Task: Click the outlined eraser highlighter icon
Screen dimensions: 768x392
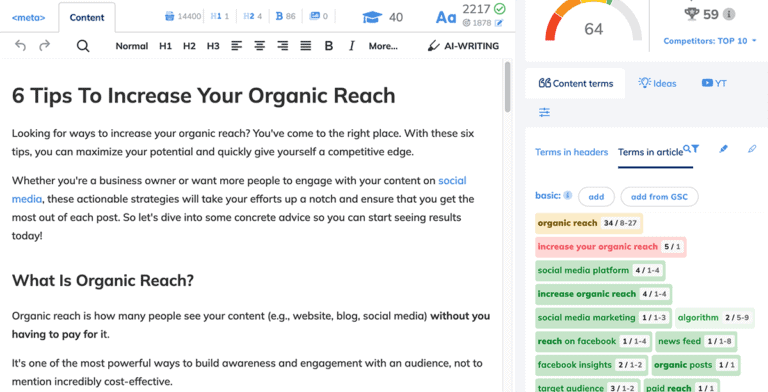Action: 752,148
